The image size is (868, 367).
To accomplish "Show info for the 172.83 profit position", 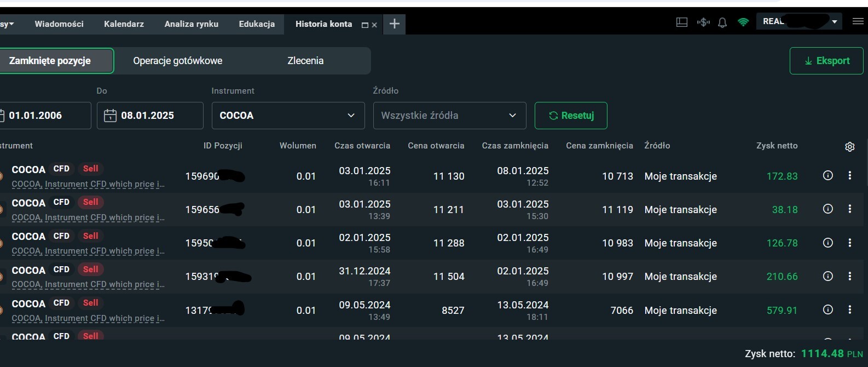I will (x=828, y=175).
